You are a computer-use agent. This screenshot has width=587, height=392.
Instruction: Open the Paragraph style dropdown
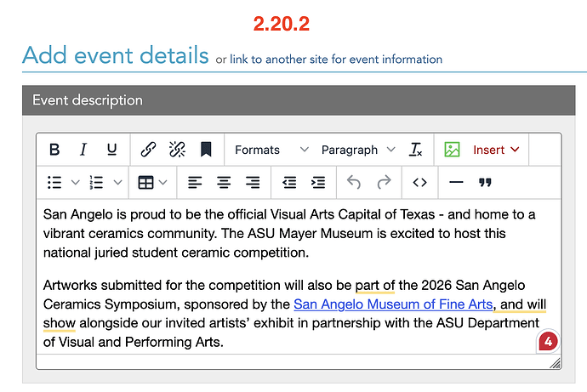tap(357, 150)
